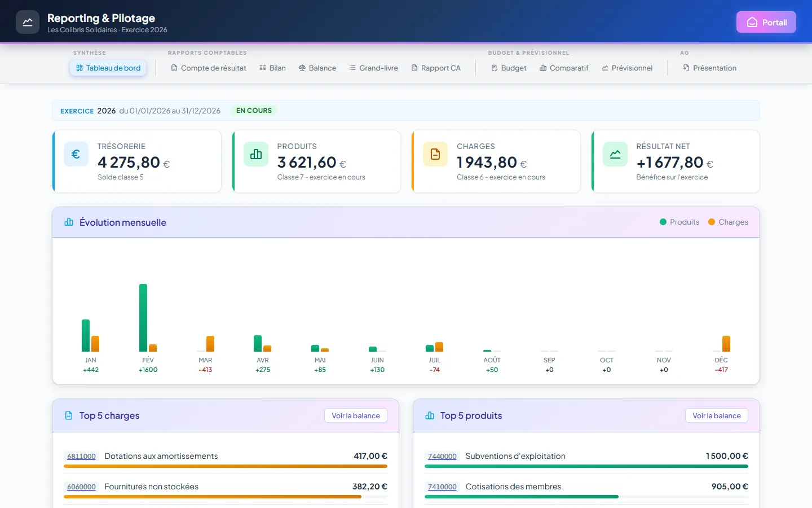Click the trend icon on Résultat net card
This screenshot has height=508, width=812.
pos(615,154)
